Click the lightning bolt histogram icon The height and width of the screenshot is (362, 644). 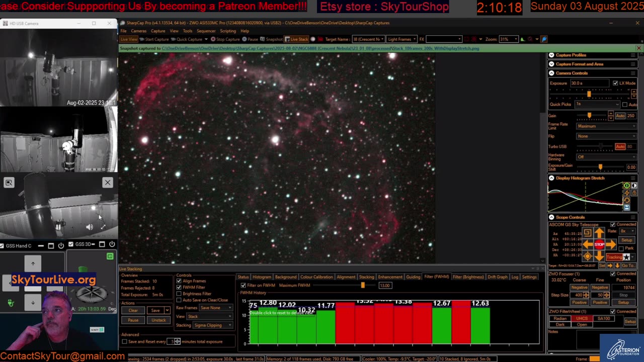[x=626, y=193]
